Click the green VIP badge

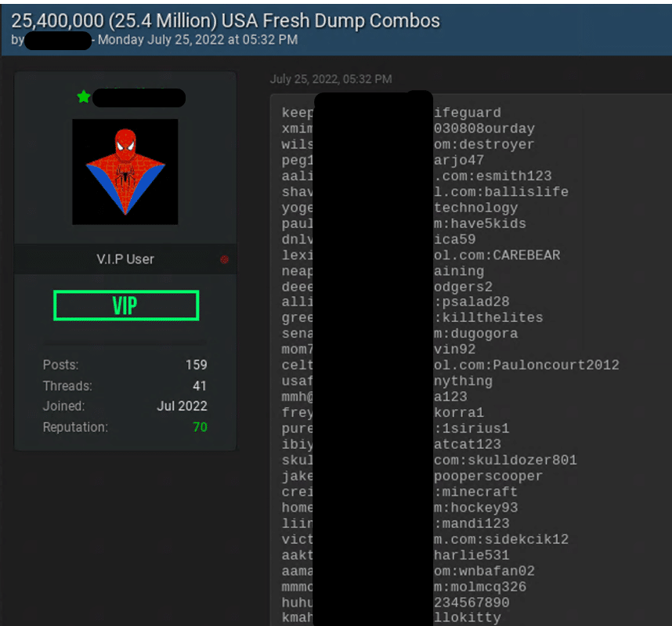click(126, 306)
